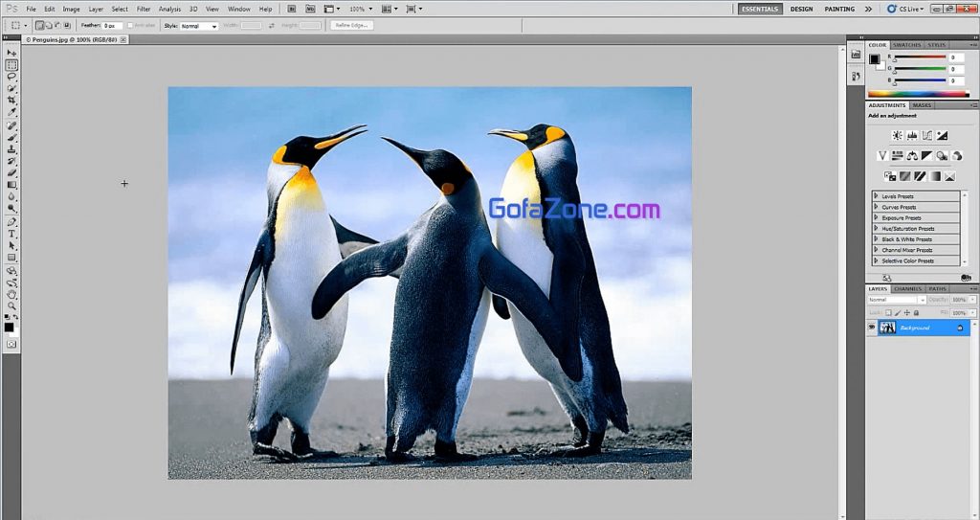The height and width of the screenshot is (520, 980).
Task: Select the Blur tool
Action: pyautogui.click(x=11, y=196)
